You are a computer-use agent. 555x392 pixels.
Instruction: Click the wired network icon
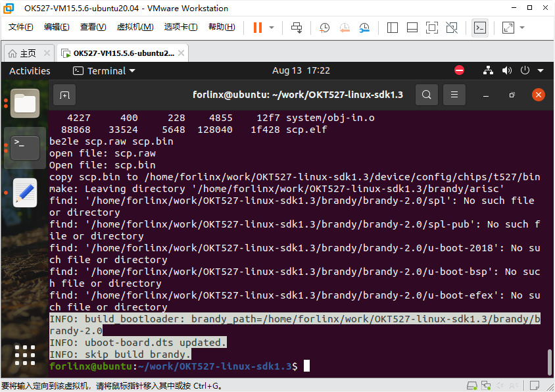pos(488,70)
